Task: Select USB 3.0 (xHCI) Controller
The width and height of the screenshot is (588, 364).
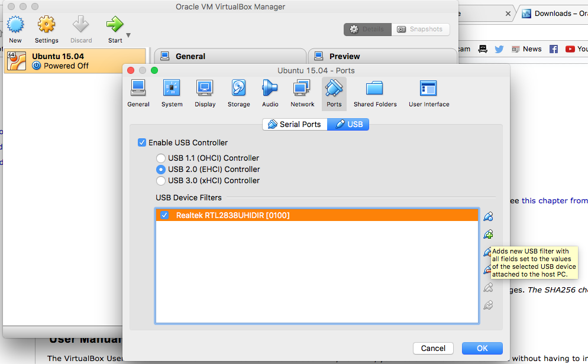Action: pyautogui.click(x=161, y=180)
